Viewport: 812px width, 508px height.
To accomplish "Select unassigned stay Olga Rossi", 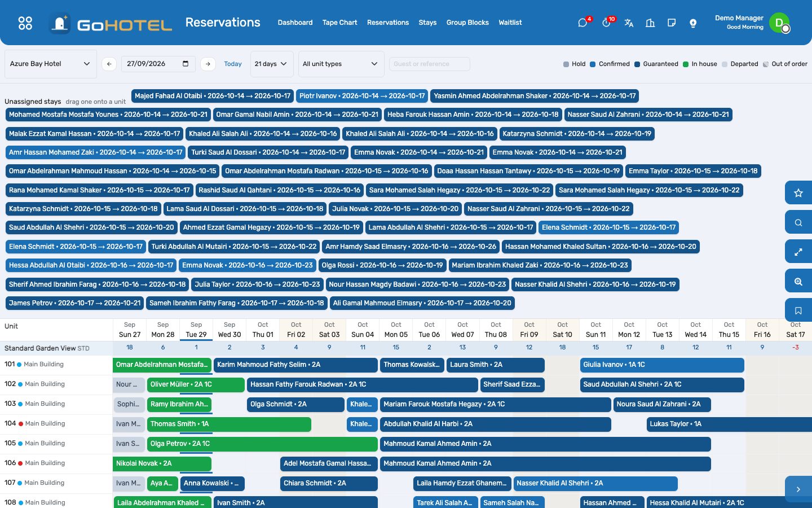I will [382, 265].
